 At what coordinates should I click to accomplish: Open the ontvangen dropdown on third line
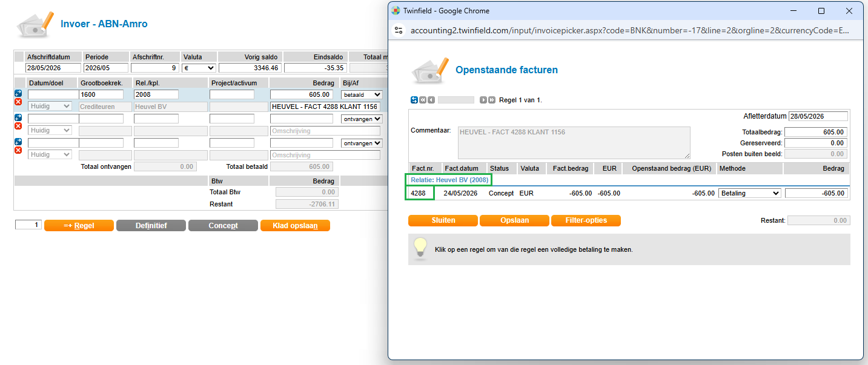(362, 143)
